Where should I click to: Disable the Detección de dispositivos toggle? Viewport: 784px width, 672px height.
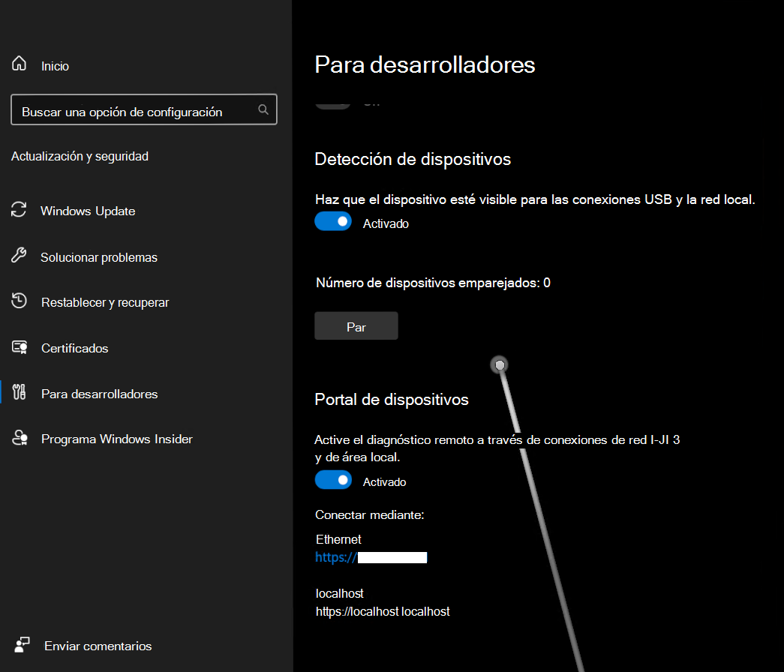[333, 222]
